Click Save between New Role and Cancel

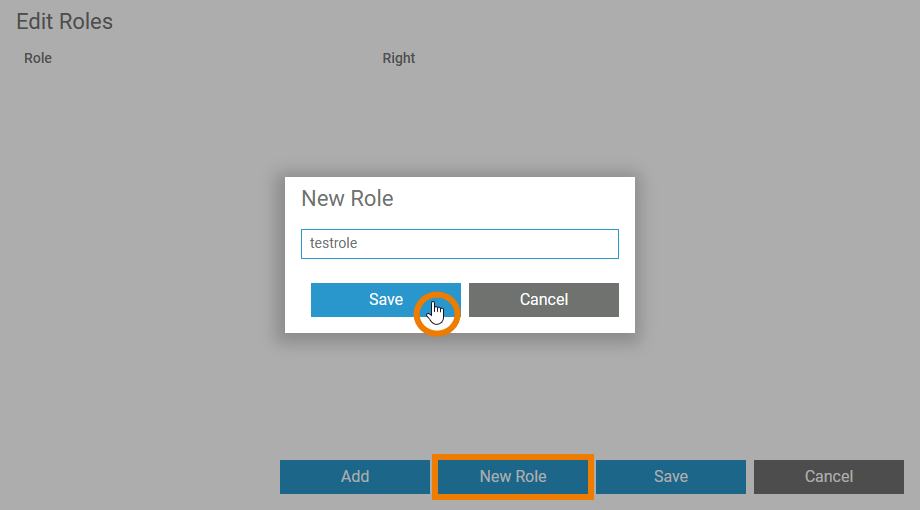671,477
